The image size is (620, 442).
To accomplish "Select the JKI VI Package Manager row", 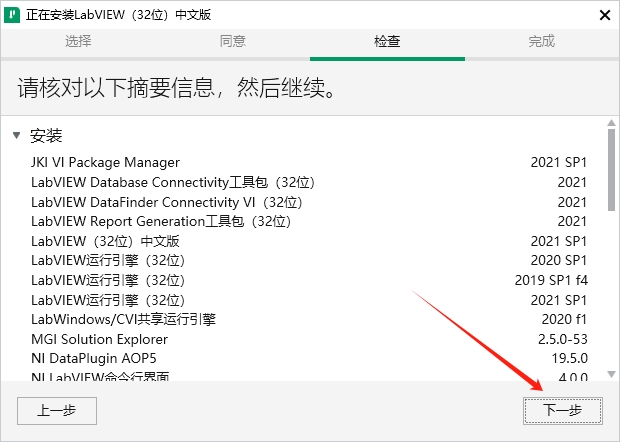I will (309, 162).
